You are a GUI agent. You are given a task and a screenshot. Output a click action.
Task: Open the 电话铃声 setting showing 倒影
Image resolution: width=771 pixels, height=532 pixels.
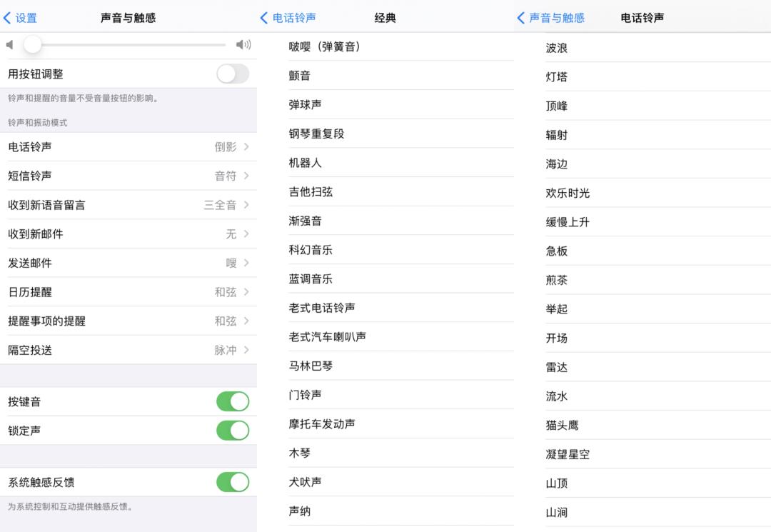(128, 146)
